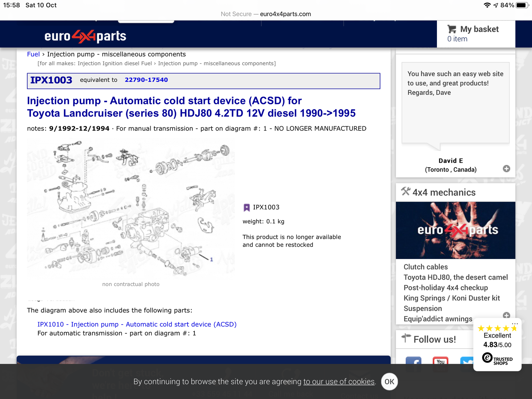
Task: Click the signpost icon next to Follow us
Action: [406, 338]
